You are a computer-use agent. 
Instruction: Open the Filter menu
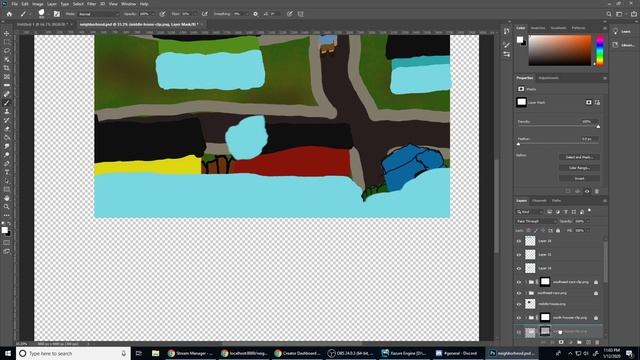pos(91,4)
